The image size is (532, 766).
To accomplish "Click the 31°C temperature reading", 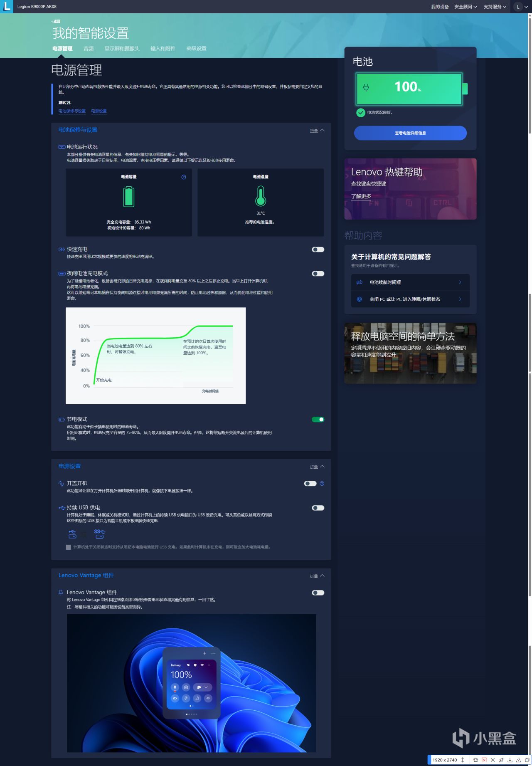I will pyautogui.click(x=261, y=213).
